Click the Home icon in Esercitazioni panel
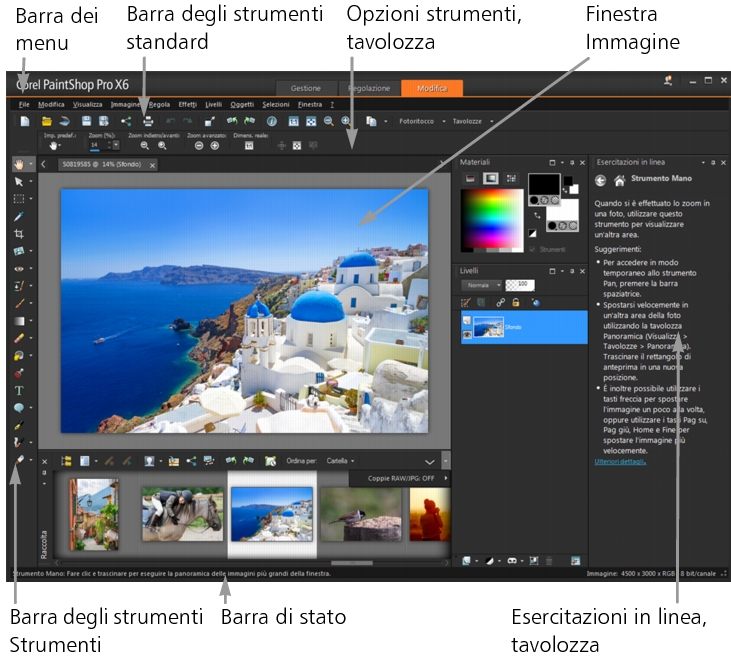The width and height of the screenshot is (731, 669). pyautogui.click(x=620, y=181)
